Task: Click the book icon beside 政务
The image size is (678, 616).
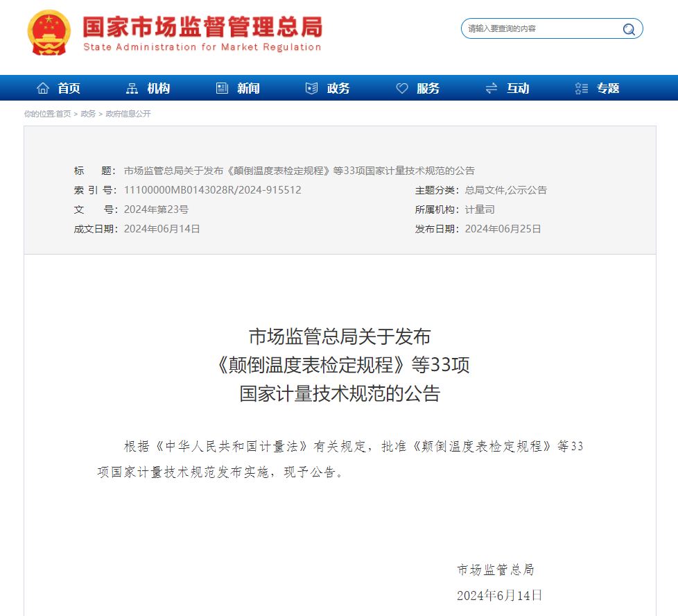Action: [312, 88]
